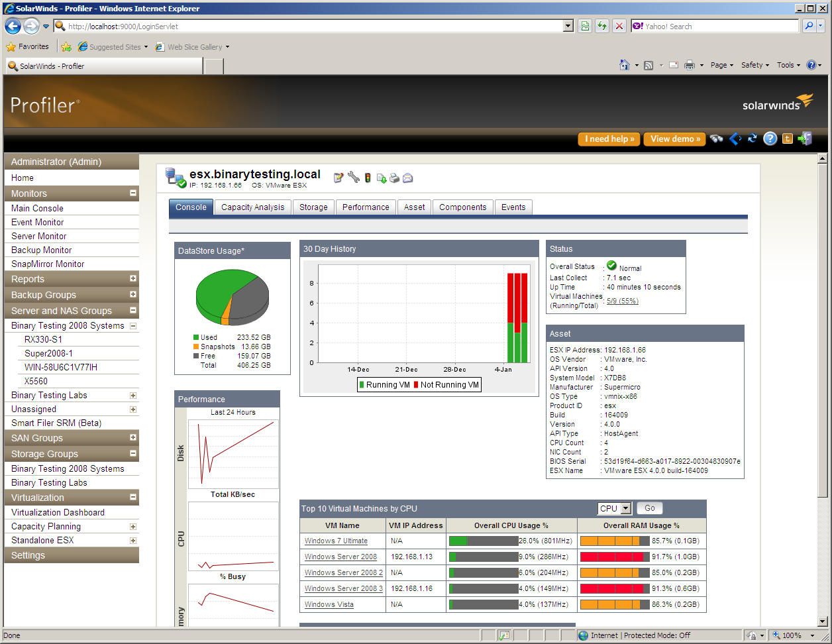Viewport: 832px width, 644px height.
Task: Click the ESX server status icon
Action: click(176, 178)
